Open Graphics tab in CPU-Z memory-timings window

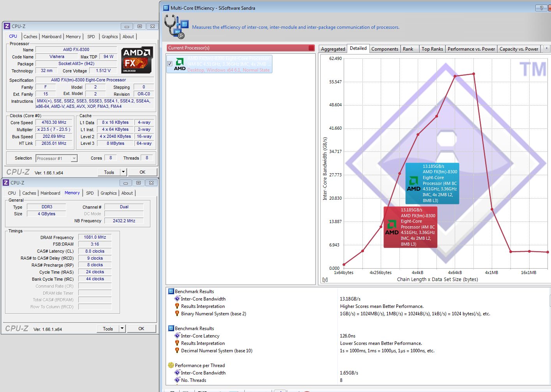click(108, 193)
